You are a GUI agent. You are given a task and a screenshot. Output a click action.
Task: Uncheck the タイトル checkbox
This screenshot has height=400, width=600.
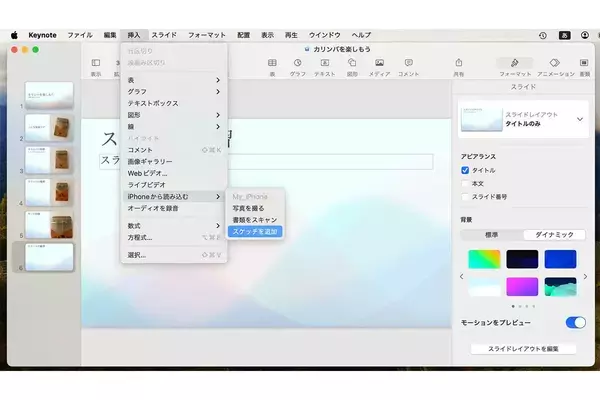click(465, 170)
